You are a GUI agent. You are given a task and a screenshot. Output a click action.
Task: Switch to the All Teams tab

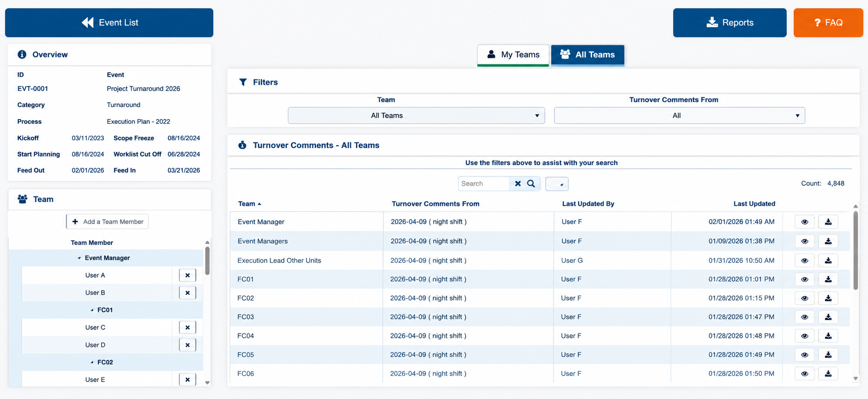[588, 55]
